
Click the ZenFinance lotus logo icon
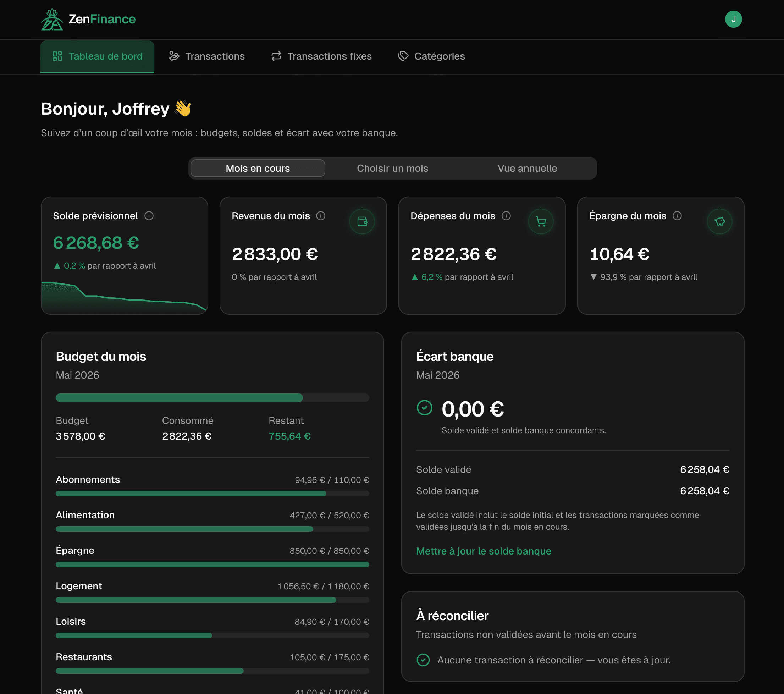pyautogui.click(x=52, y=19)
